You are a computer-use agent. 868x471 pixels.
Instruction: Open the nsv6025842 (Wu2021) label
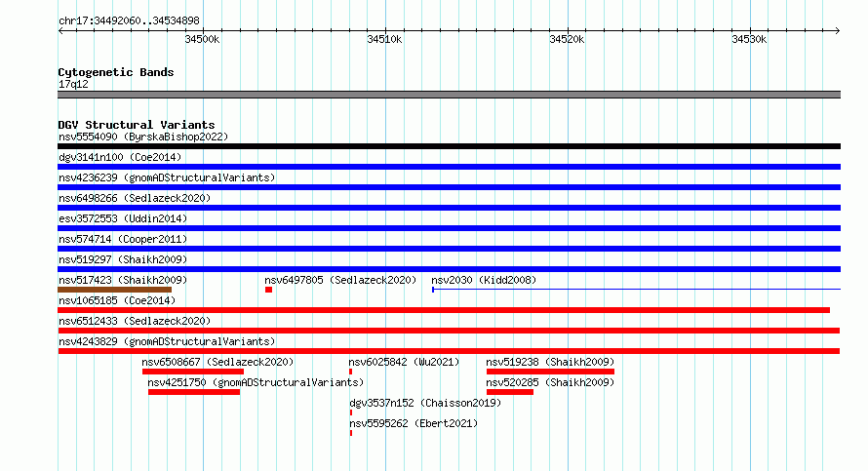point(404,362)
